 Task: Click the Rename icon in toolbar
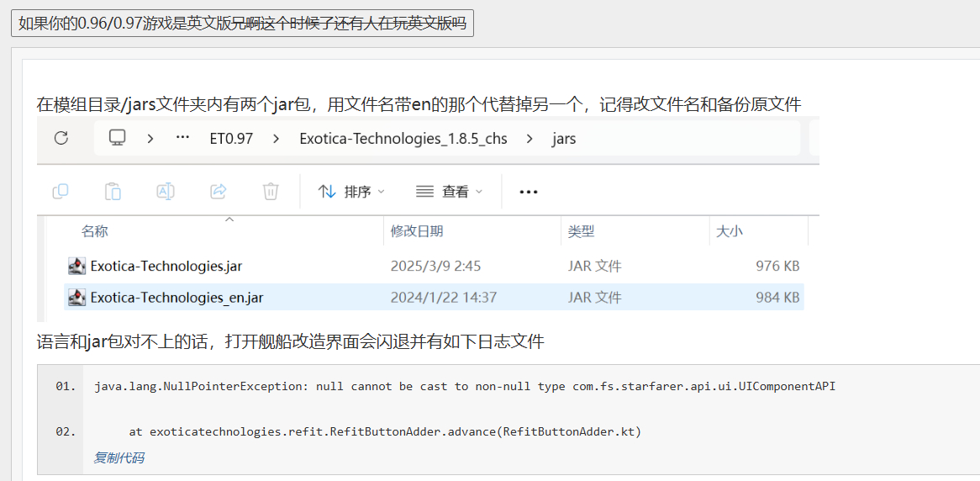coord(166,192)
